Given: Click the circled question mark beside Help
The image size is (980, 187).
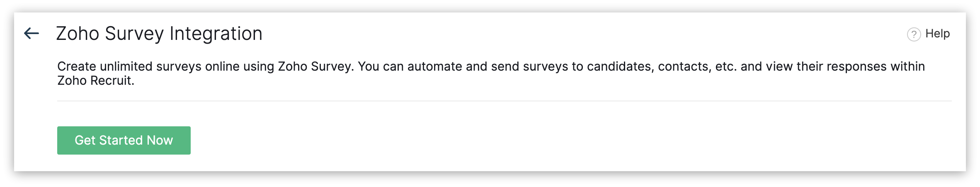Looking at the screenshot, I should click(x=914, y=34).
